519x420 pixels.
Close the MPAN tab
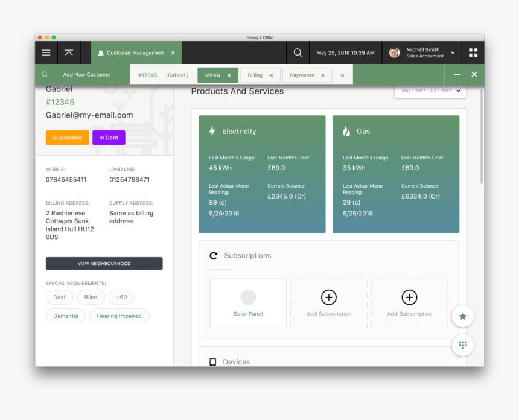229,75
